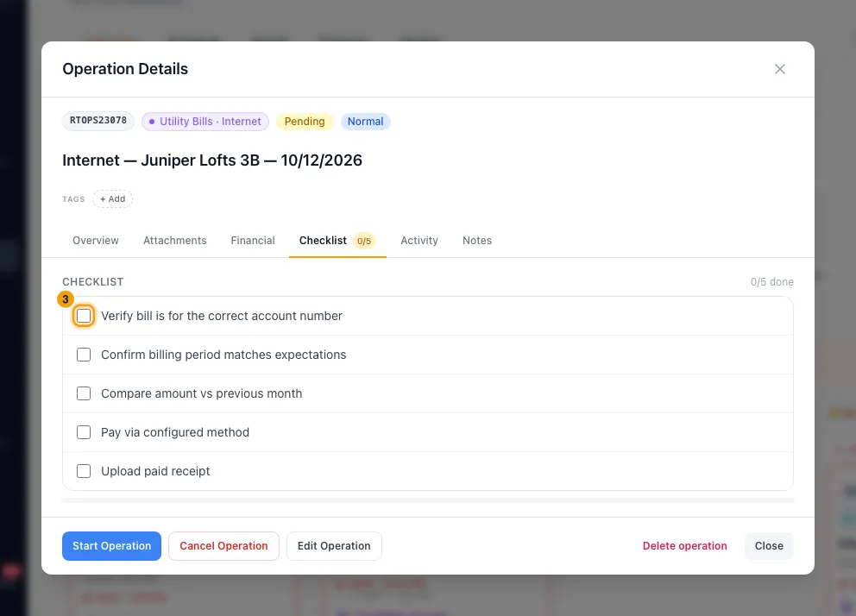Screen dimensions: 856x616
Task: Click the Start Operation button
Action: (111, 546)
